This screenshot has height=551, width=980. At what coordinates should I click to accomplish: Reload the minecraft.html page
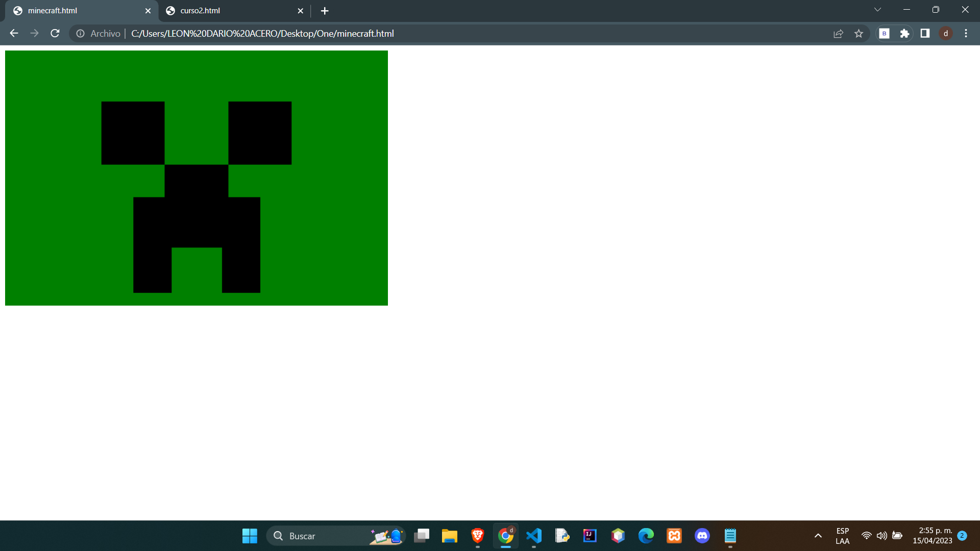click(x=55, y=34)
